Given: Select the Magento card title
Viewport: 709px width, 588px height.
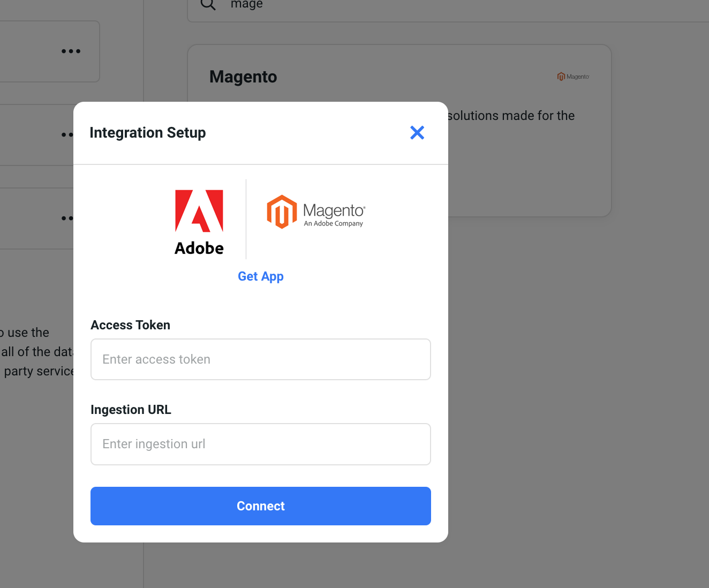Looking at the screenshot, I should [x=243, y=77].
